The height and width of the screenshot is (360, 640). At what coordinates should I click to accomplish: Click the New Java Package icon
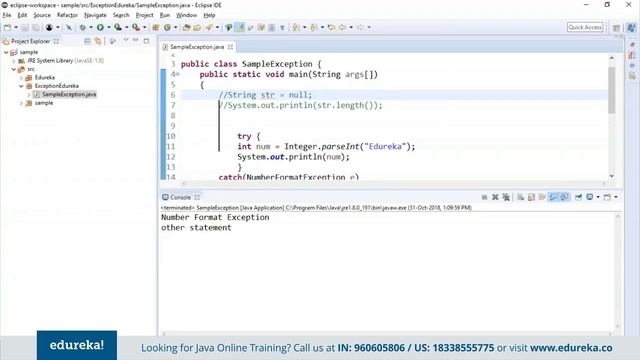[156, 27]
